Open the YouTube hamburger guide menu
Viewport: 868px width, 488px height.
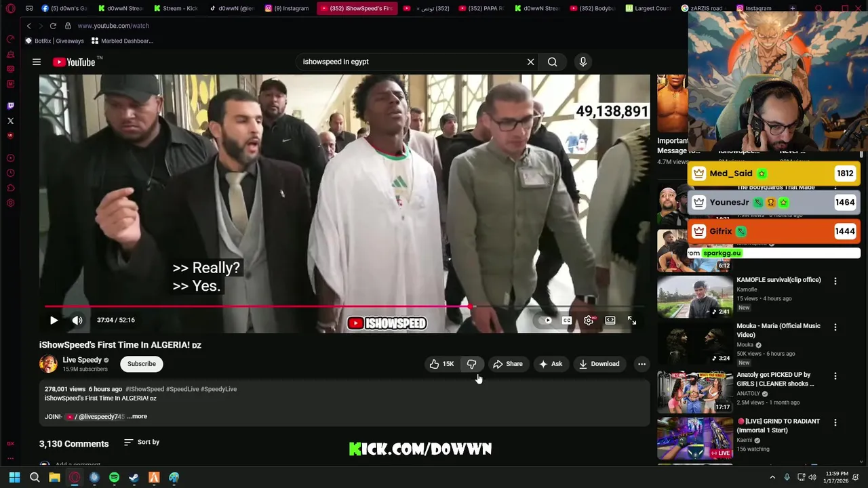click(x=37, y=62)
